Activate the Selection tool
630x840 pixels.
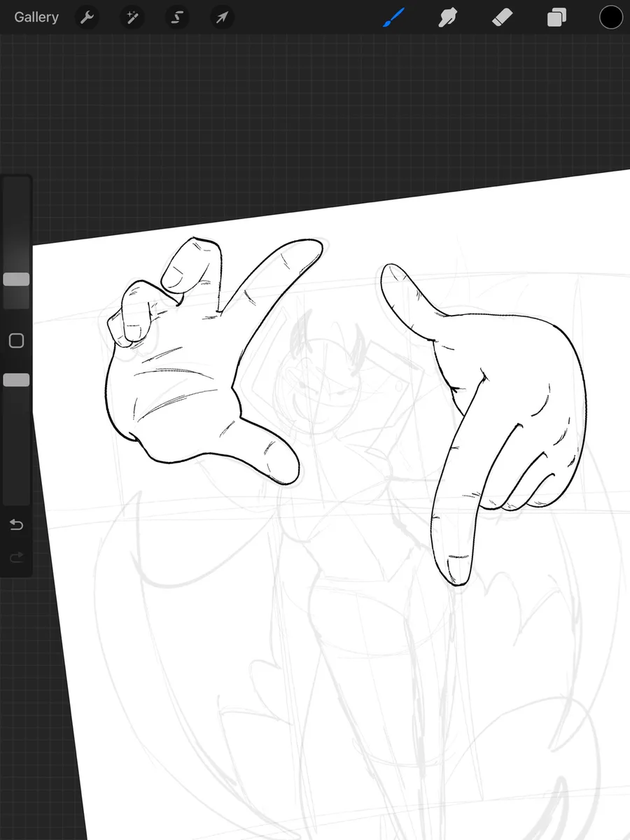176,17
